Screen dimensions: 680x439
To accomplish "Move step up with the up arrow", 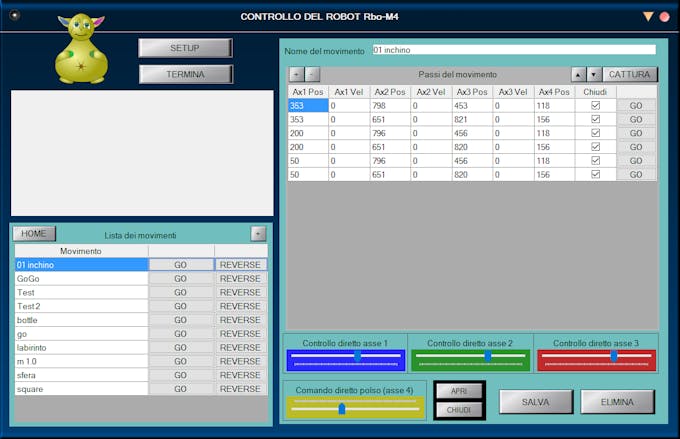I will point(578,75).
